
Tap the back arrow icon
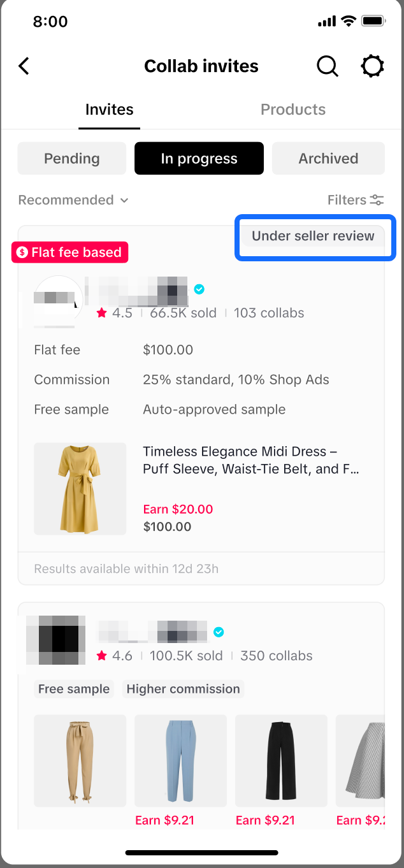(24, 66)
